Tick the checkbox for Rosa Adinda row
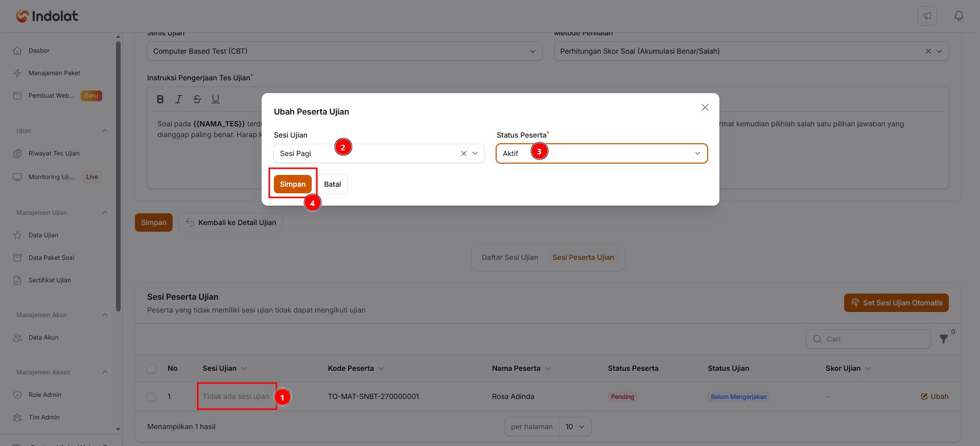This screenshot has width=980, height=446. click(x=151, y=396)
